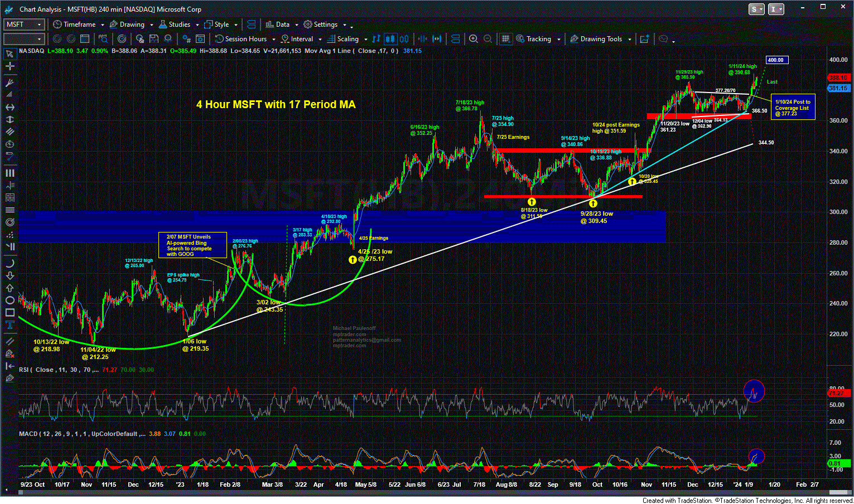The width and height of the screenshot is (854, 504).
Task: Expand the Tracking dropdown arrow
Action: [558, 39]
